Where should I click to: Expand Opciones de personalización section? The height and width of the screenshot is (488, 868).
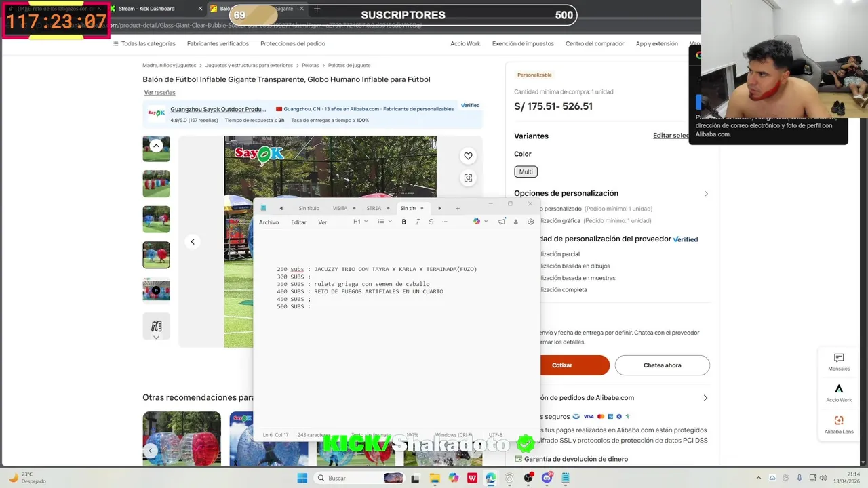click(706, 194)
